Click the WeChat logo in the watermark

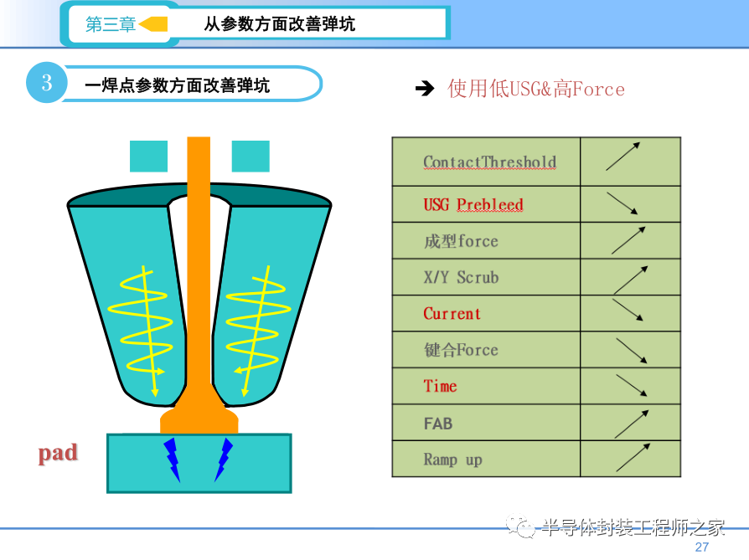(x=523, y=527)
